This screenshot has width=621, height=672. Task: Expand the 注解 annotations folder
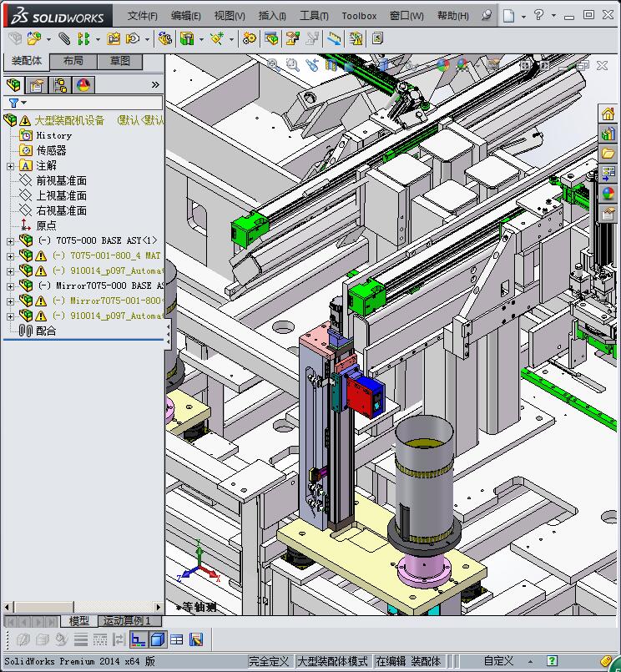point(10,166)
